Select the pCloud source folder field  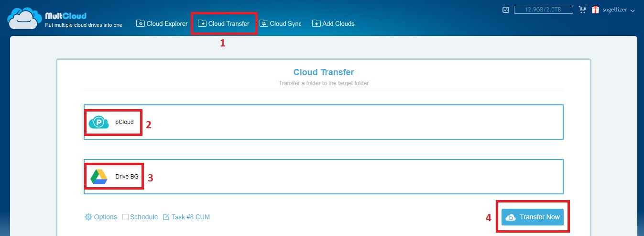324,122
